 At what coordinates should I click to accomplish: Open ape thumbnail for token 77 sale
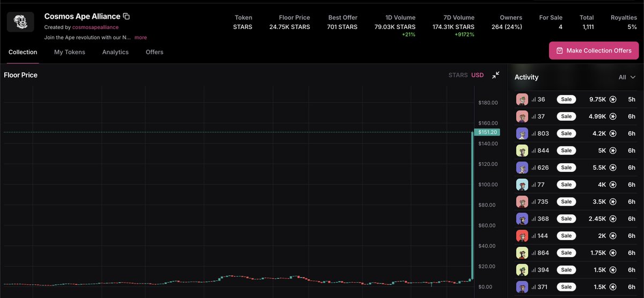(x=522, y=185)
